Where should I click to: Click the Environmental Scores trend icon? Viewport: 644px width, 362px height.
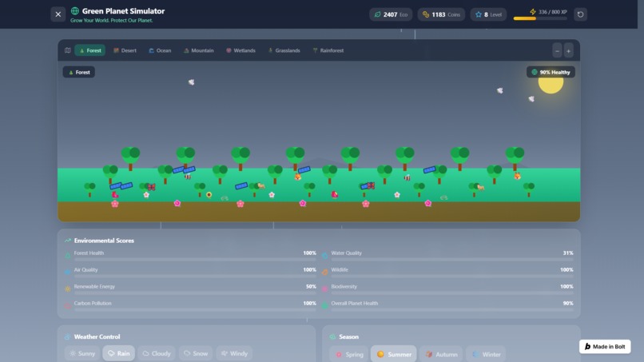click(68, 241)
